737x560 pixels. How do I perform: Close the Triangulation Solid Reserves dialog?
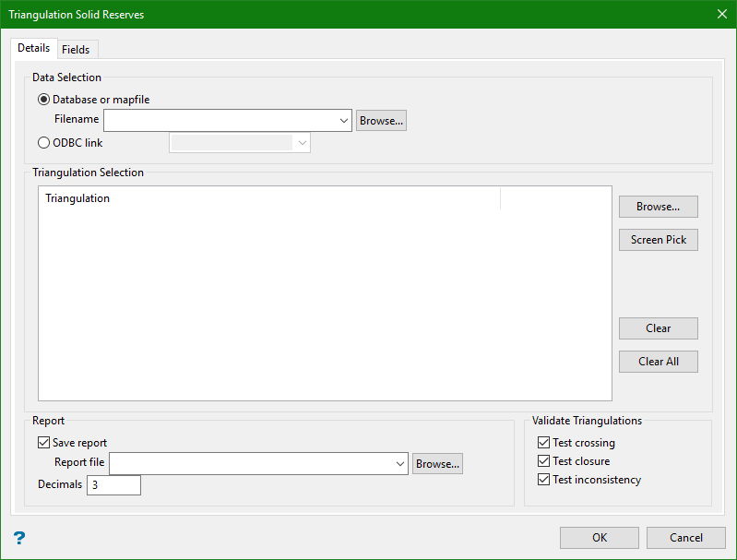click(x=721, y=15)
